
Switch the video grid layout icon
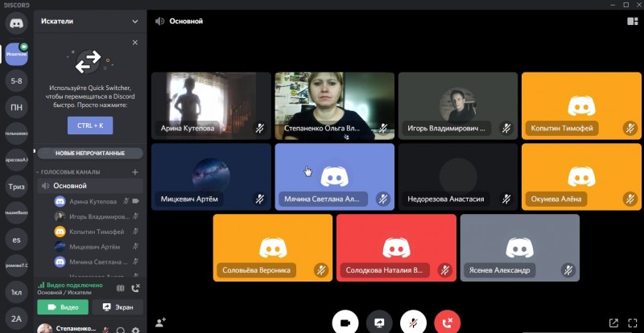(631, 22)
